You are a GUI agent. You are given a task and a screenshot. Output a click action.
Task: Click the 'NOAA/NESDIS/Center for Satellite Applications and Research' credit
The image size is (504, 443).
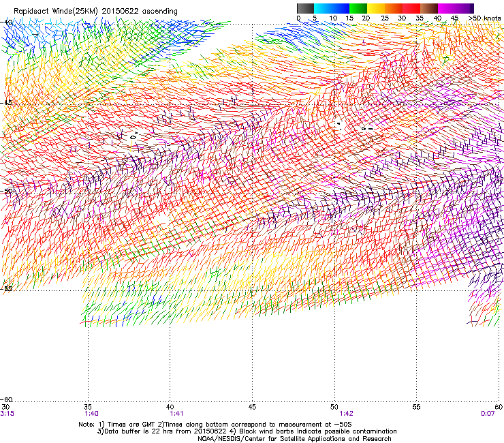(x=294, y=439)
